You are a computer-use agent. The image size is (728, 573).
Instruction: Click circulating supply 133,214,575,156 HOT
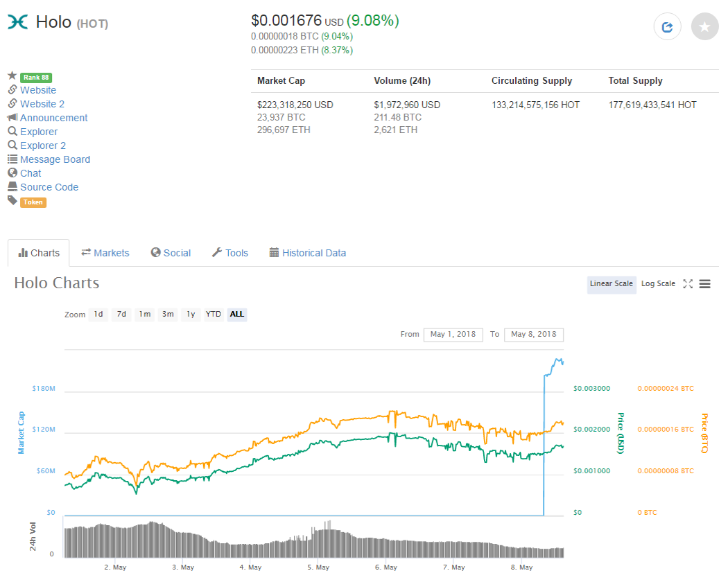[536, 105]
